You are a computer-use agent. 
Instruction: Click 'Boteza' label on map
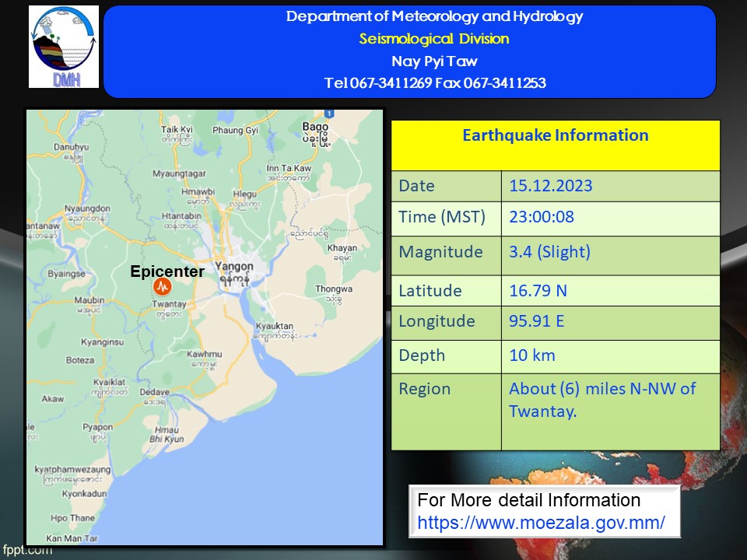coord(80,360)
